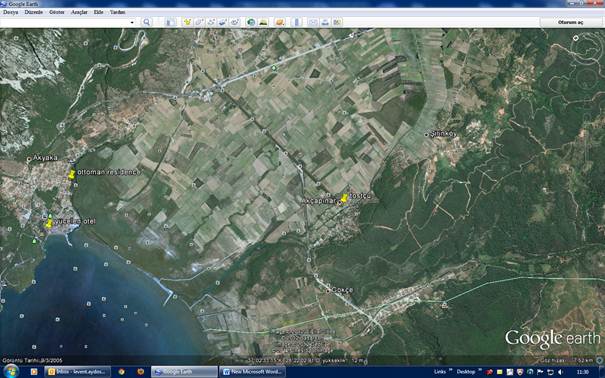This screenshot has width=605, height=378.
Task: Click the search magnifier icon
Action: [x=147, y=22]
